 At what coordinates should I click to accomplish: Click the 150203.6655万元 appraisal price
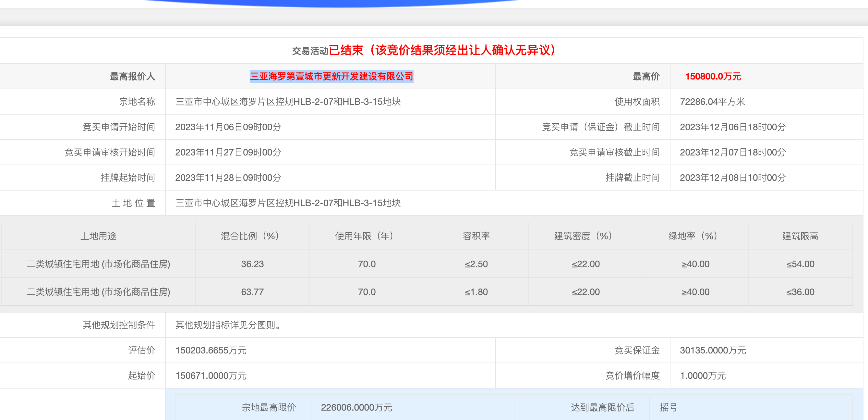(x=211, y=351)
